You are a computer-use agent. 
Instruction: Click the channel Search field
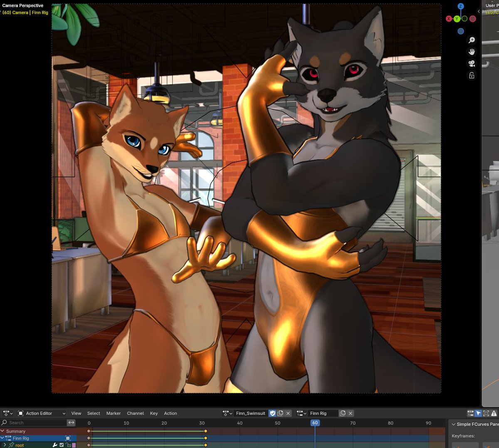34,423
